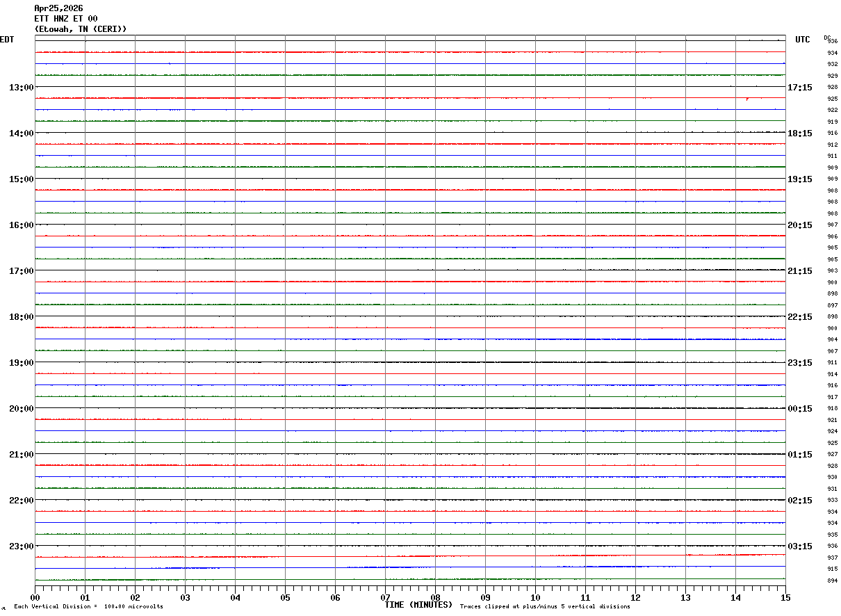
Task: Click the 'TIME (MINUTES)' axis title
Action: (x=418, y=605)
